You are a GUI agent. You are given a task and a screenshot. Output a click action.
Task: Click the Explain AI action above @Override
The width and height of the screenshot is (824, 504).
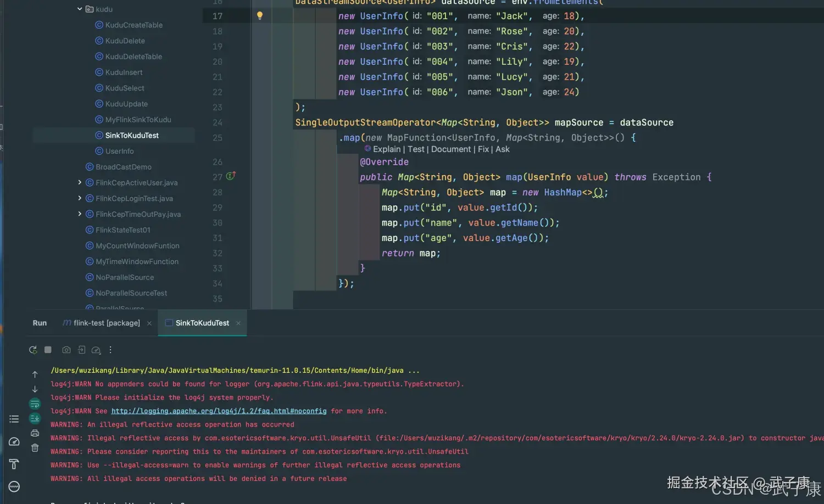tap(387, 149)
